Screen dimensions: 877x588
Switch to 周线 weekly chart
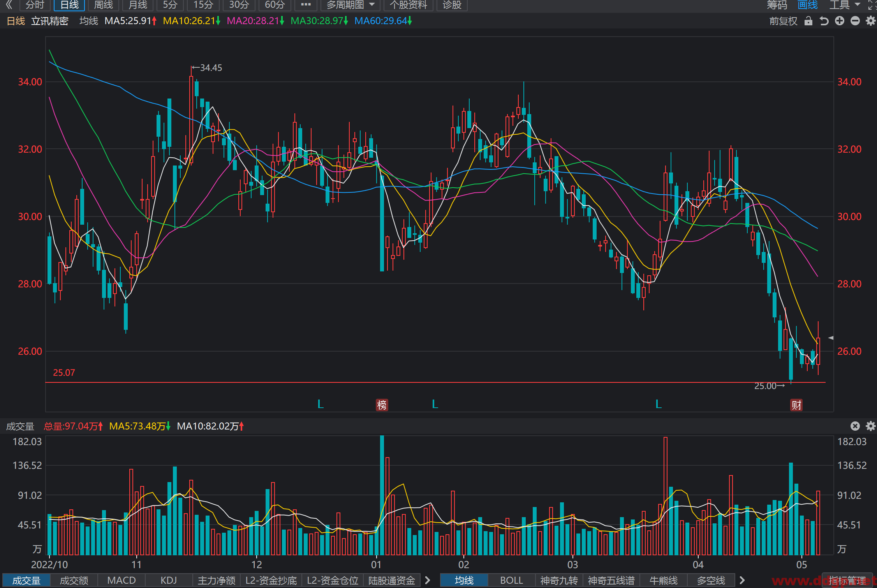[x=104, y=5]
